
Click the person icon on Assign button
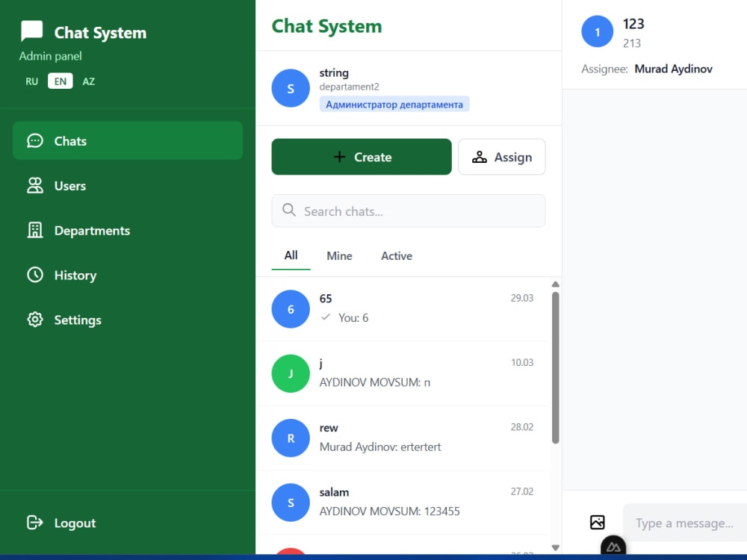480,157
